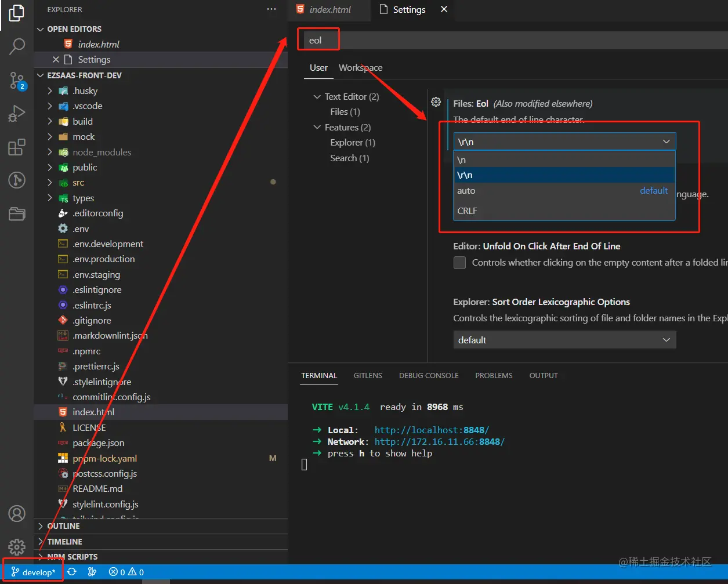This screenshot has width=728, height=584.
Task: Open the Workspace settings tab
Action: click(x=360, y=67)
